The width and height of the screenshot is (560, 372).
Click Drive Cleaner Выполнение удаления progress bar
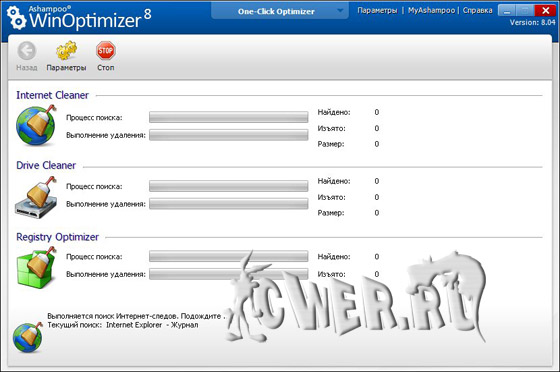click(229, 204)
